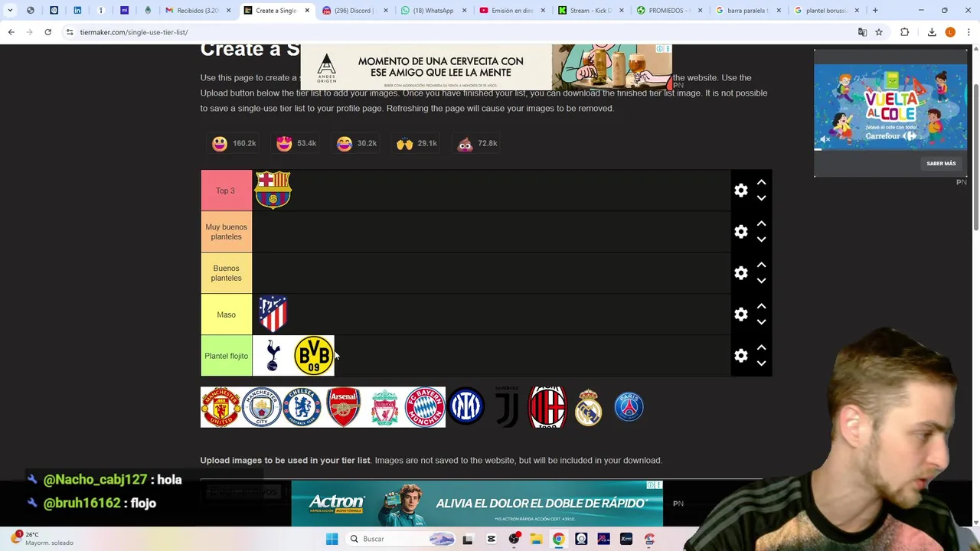Select the Atletico Madrid crest in Maso tier
The height and width of the screenshot is (551, 980).
(x=273, y=314)
